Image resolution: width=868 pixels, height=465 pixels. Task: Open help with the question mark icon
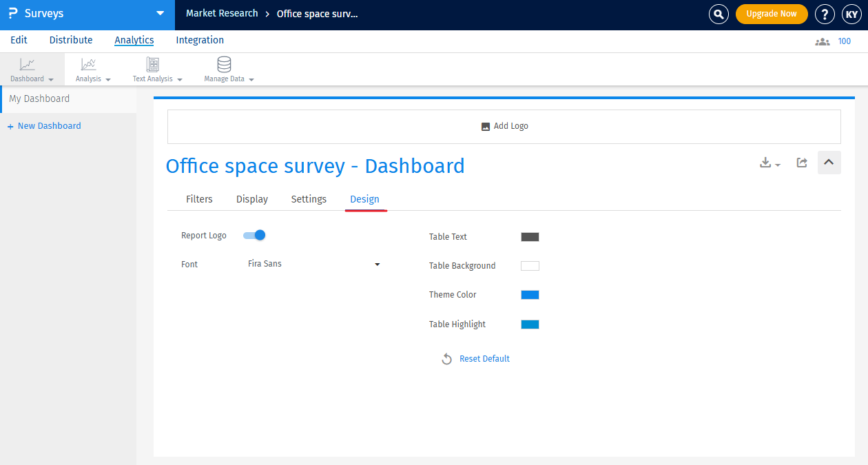pyautogui.click(x=825, y=14)
